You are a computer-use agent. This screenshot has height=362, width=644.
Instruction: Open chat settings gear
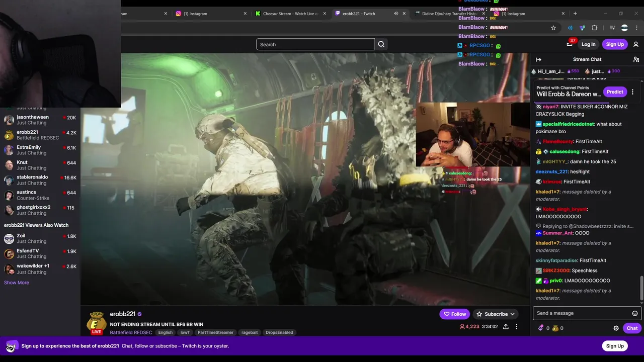(616, 328)
